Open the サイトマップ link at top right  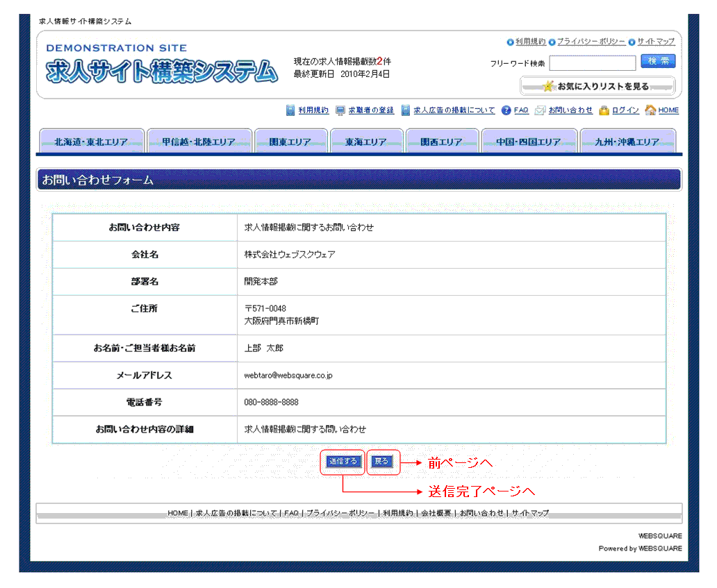[656, 42]
